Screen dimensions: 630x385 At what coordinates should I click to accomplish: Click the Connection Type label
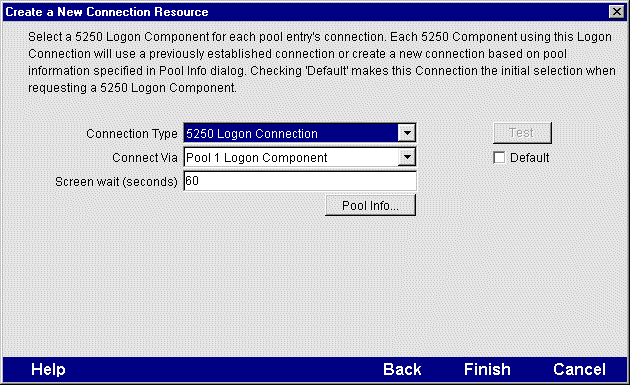(x=132, y=133)
